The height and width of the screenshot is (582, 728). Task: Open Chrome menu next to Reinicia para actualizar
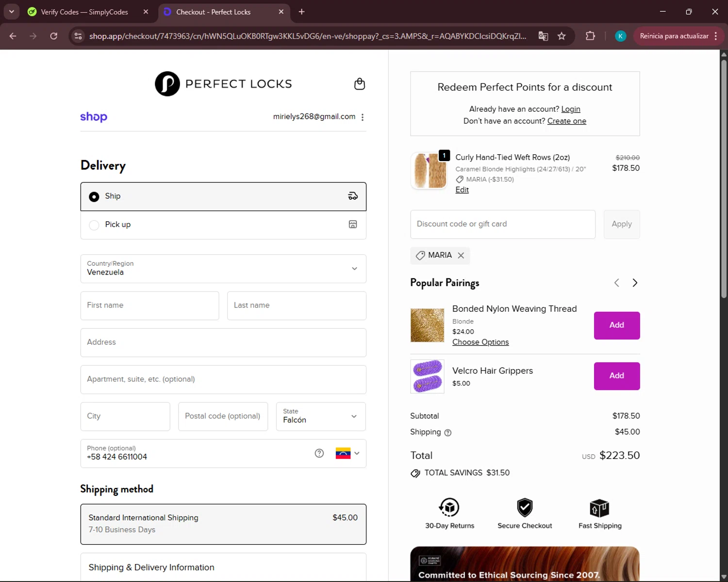pyautogui.click(x=716, y=36)
